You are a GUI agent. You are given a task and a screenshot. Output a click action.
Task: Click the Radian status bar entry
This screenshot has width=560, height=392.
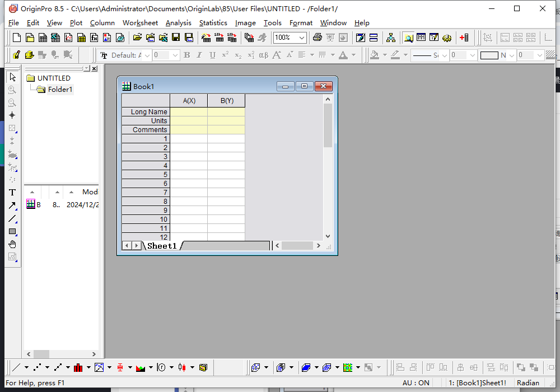pos(528,382)
